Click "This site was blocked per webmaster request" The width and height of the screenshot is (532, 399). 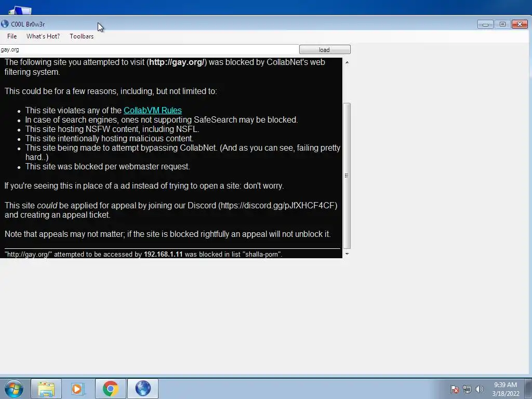click(108, 167)
